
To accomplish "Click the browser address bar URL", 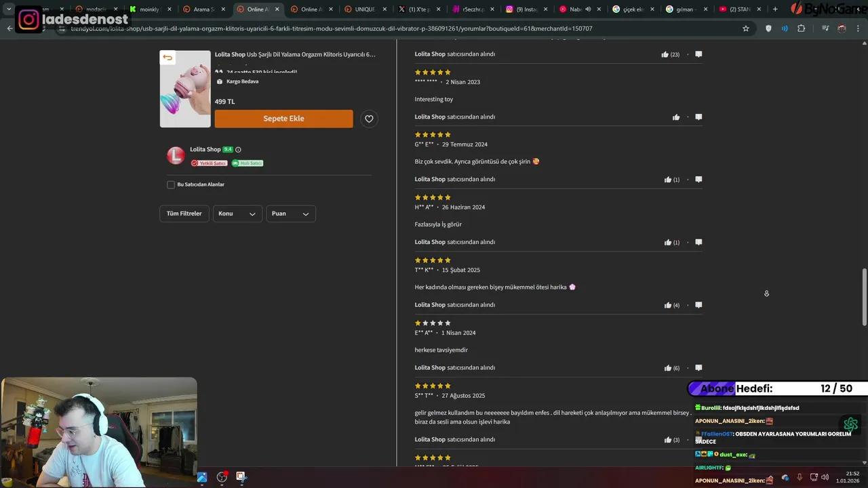I will (332, 28).
